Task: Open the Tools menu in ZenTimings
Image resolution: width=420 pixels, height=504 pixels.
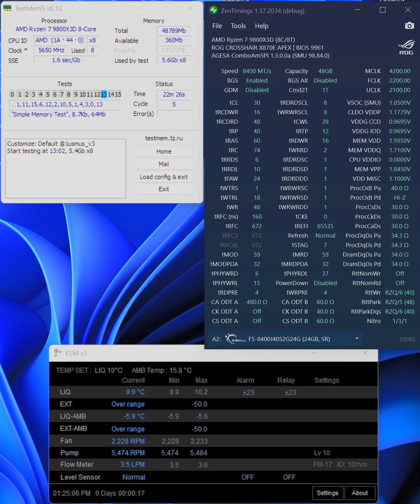Action: pos(238,26)
